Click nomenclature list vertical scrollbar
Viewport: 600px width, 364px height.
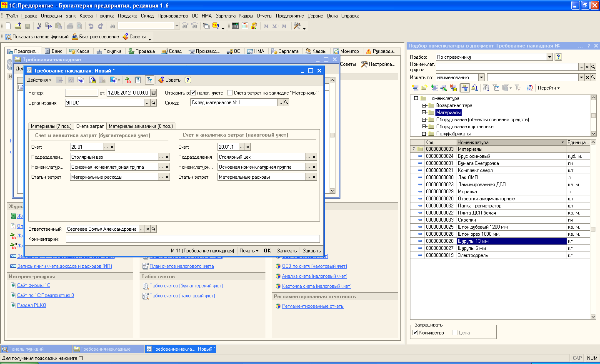coord(593,229)
